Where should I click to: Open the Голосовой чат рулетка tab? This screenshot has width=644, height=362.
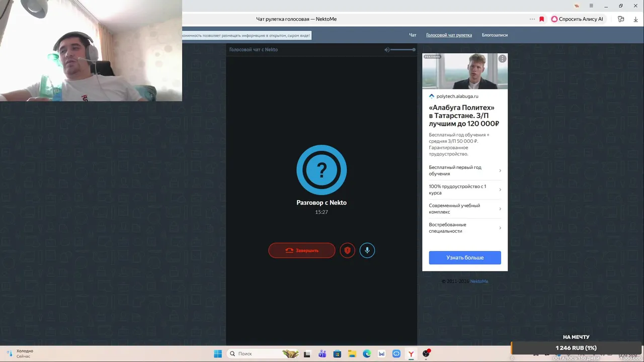[449, 35]
